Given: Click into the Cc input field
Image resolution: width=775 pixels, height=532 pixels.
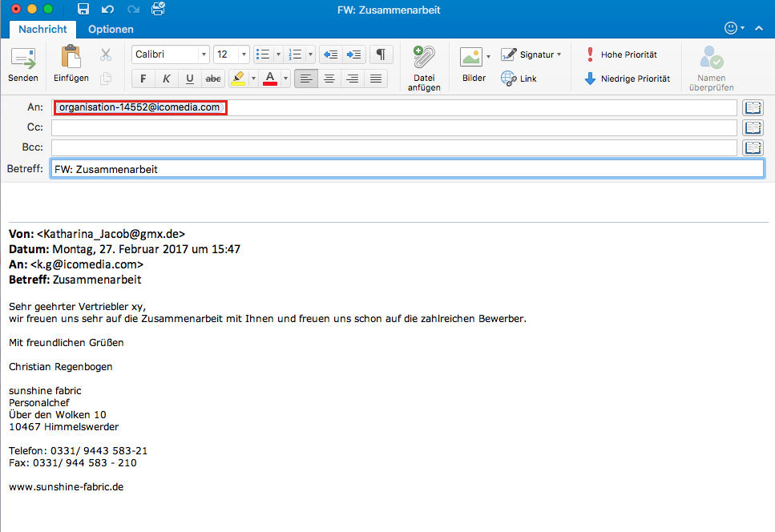Looking at the screenshot, I should [393, 127].
